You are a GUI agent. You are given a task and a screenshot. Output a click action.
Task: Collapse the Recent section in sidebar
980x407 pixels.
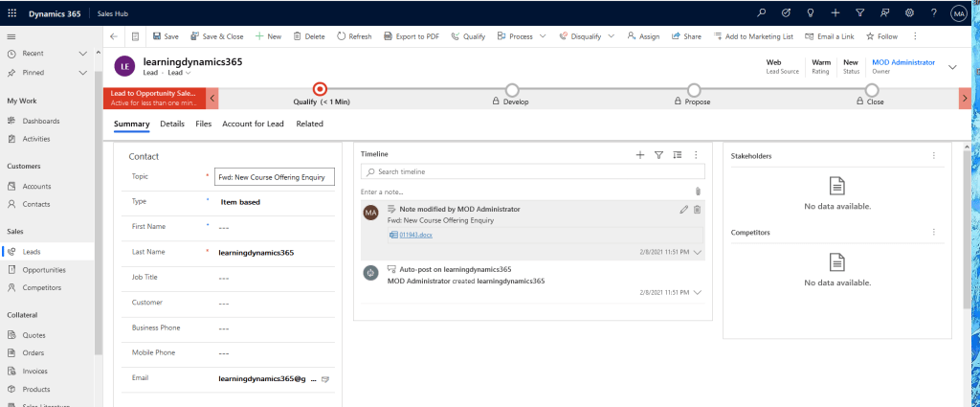(x=82, y=53)
